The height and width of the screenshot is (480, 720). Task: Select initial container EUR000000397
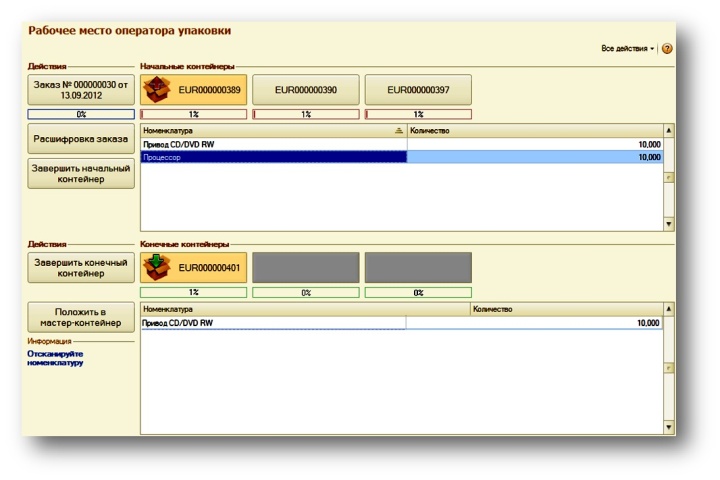click(418, 90)
